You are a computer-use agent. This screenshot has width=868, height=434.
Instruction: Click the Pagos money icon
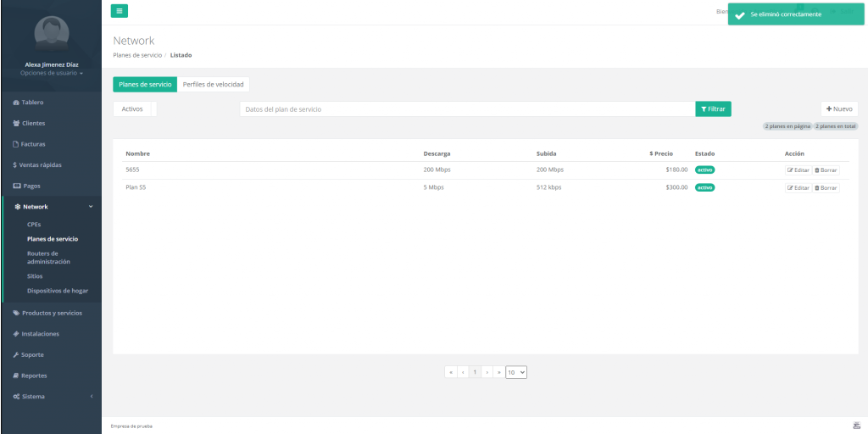[16, 186]
